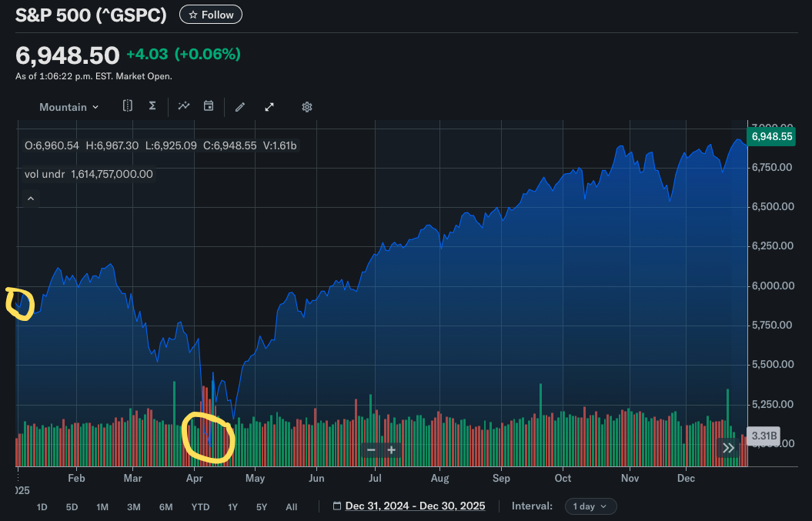This screenshot has width=812, height=521.
Task: Click the market open timestamp text
Action: (x=94, y=77)
